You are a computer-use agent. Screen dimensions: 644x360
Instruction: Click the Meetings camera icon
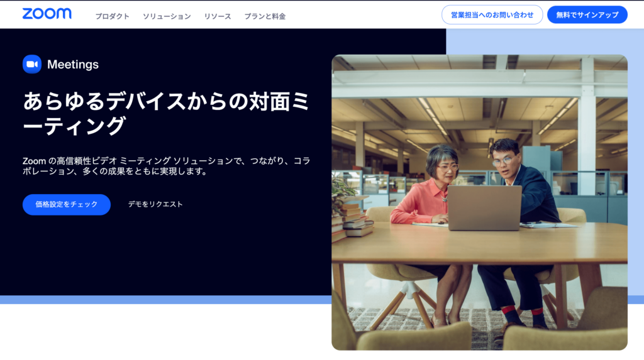[32, 65]
